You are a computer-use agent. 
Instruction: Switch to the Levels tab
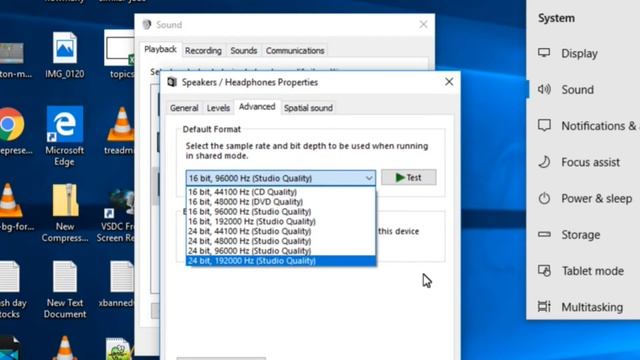pos(218,108)
